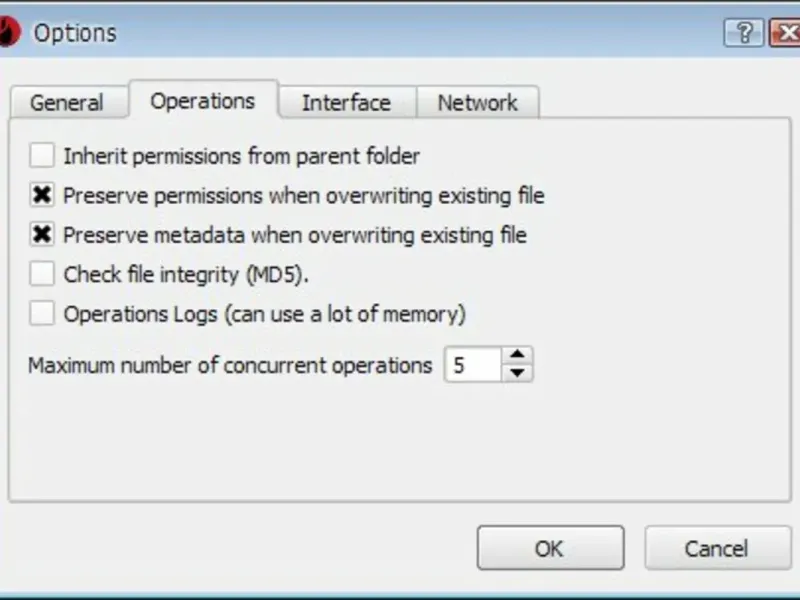Click the Maximum number of concurrent operations label

click(x=230, y=365)
